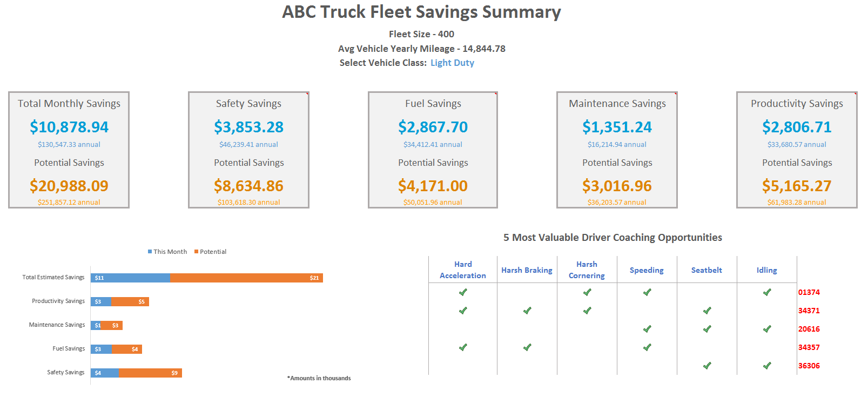Click Idling checkmark for driver 20616

click(x=767, y=329)
